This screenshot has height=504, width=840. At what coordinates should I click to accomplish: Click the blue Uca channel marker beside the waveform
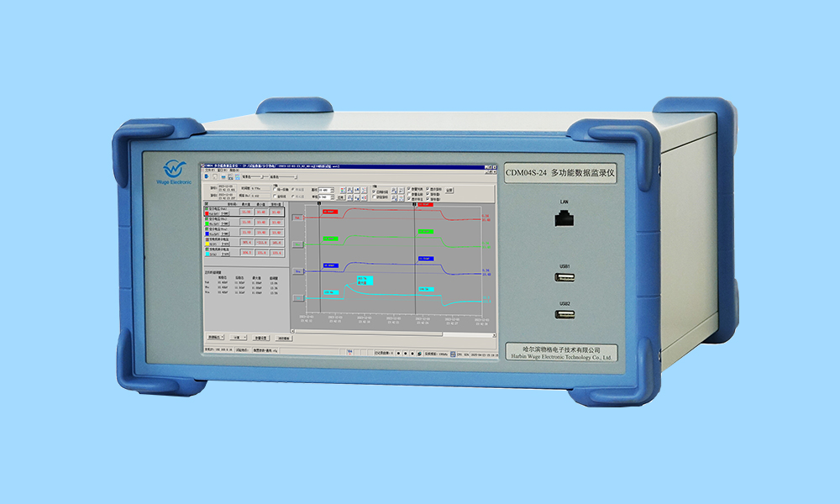298,271
